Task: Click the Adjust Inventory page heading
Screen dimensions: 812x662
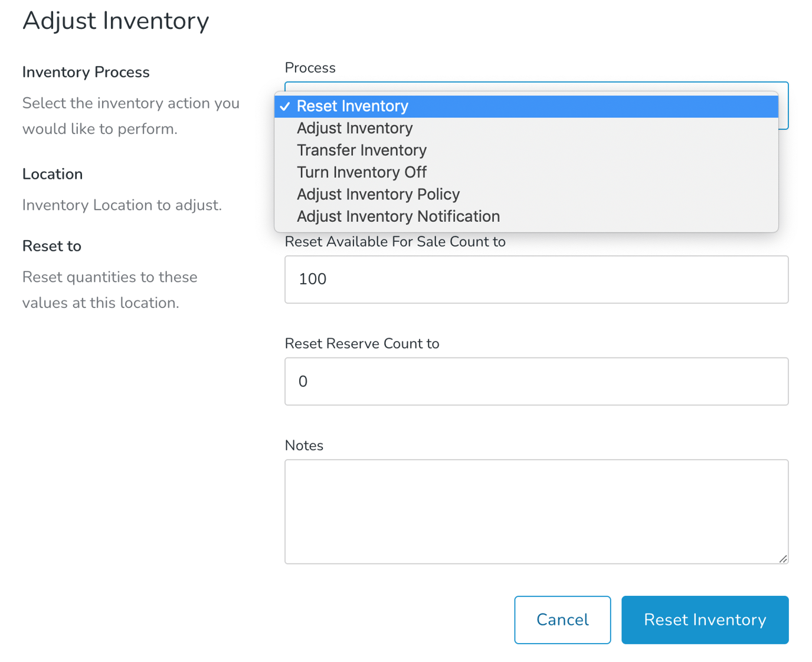Action: [116, 21]
